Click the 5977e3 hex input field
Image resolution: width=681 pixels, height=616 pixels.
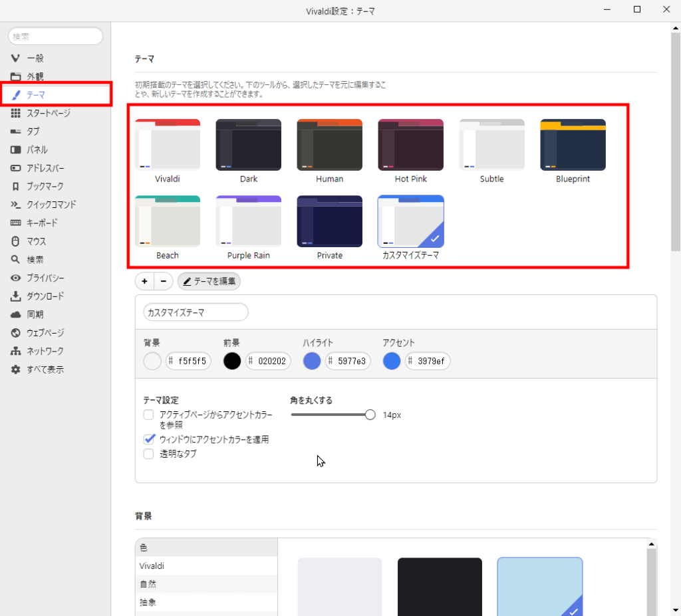click(348, 361)
